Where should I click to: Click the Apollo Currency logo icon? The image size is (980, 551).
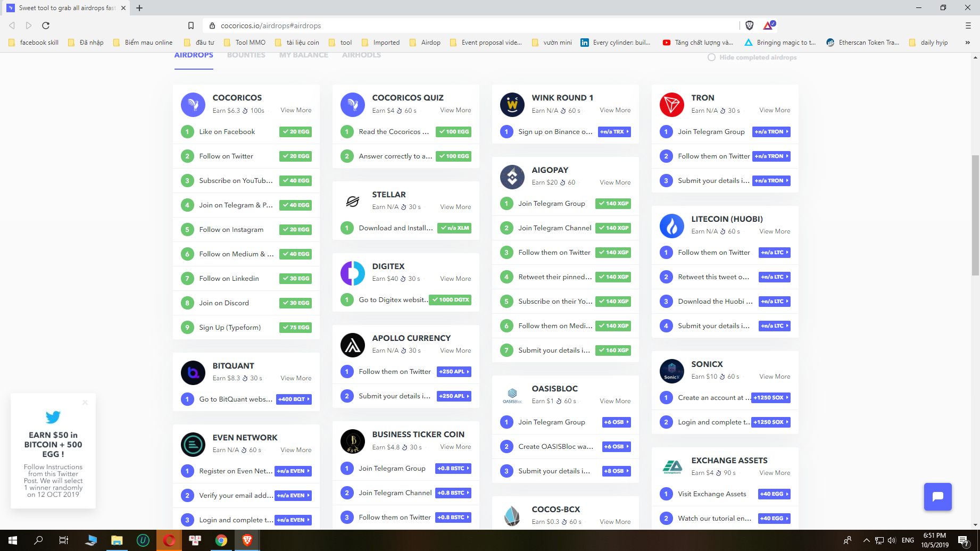point(352,345)
